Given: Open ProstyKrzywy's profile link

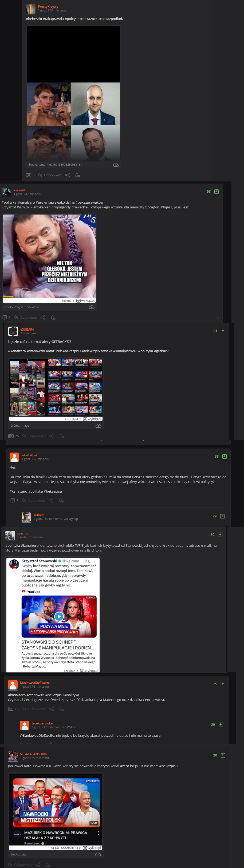Looking at the screenshot, I should pos(48,6).
